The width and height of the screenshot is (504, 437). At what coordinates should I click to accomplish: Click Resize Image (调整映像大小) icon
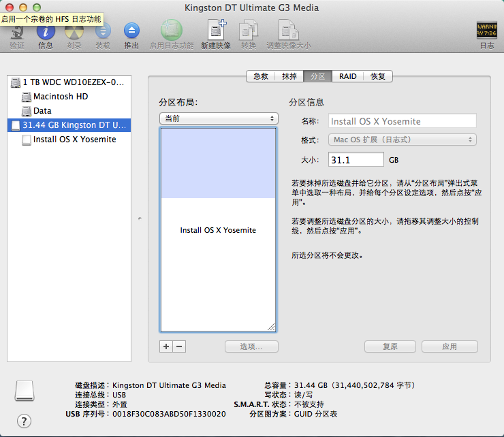pyautogui.click(x=289, y=30)
